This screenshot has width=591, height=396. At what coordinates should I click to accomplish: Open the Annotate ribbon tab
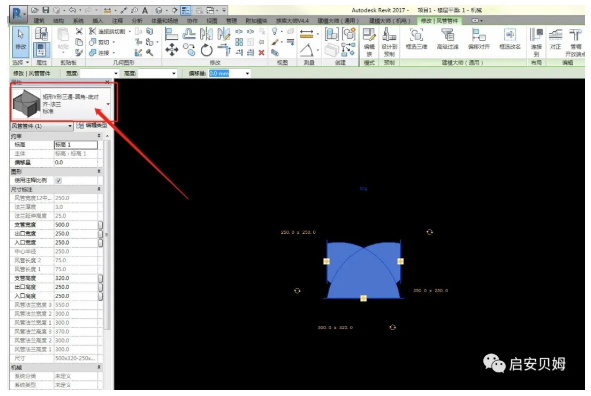(x=117, y=20)
